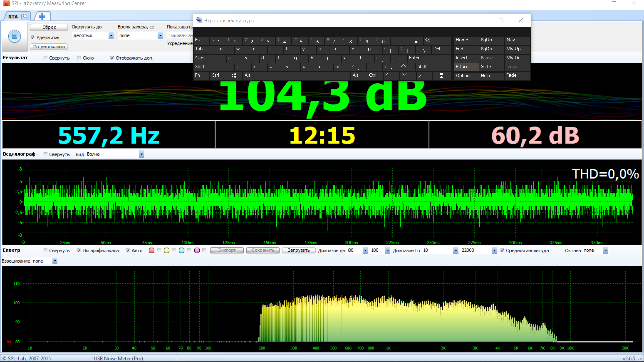
Task: Click the 557,2 Hz frequency display
Action: click(x=109, y=135)
